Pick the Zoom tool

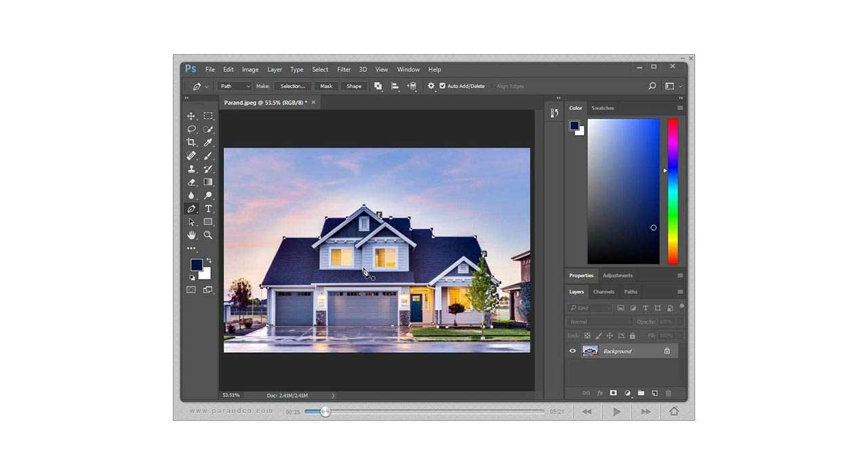click(208, 235)
